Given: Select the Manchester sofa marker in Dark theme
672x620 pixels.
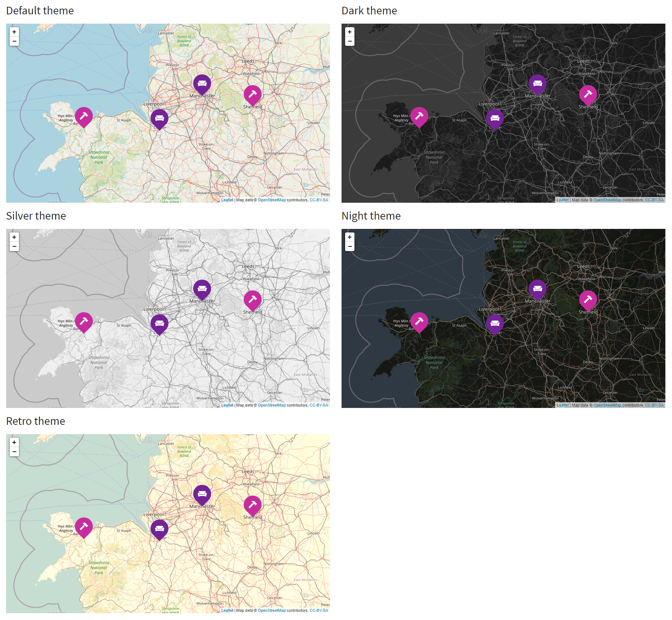Looking at the screenshot, I should pos(538,85).
